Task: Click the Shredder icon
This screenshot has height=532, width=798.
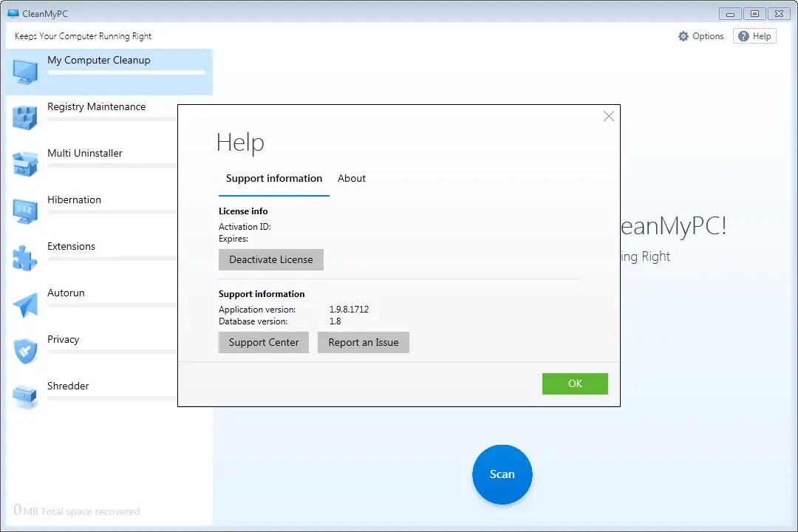Action: click(x=25, y=397)
